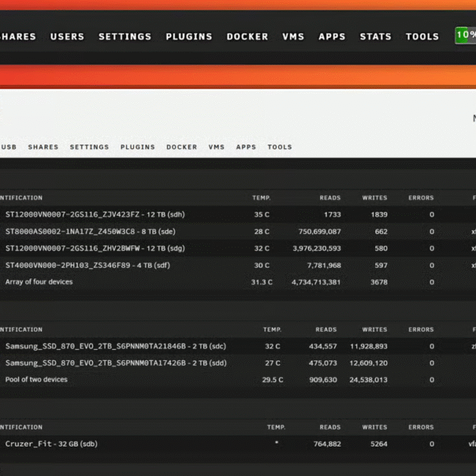Open DOCKER in the large top navigation bar
476x476 pixels.
tap(247, 36)
